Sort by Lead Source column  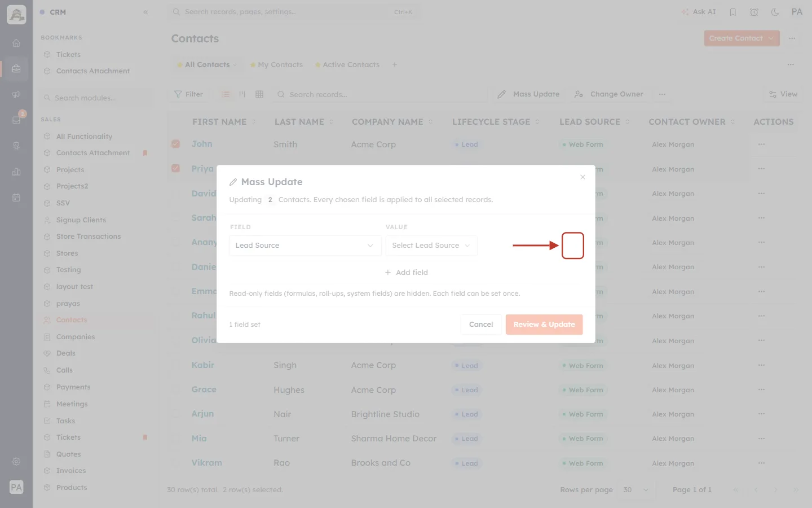(x=594, y=122)
